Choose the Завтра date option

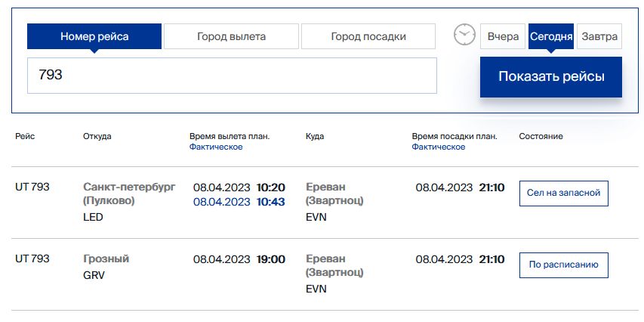(599, 36)
